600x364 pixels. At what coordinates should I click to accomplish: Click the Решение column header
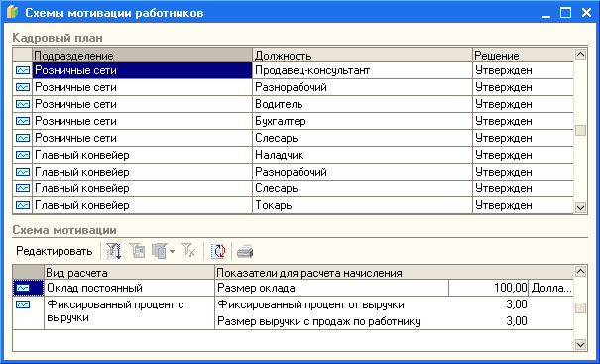(x=523, y=56)
